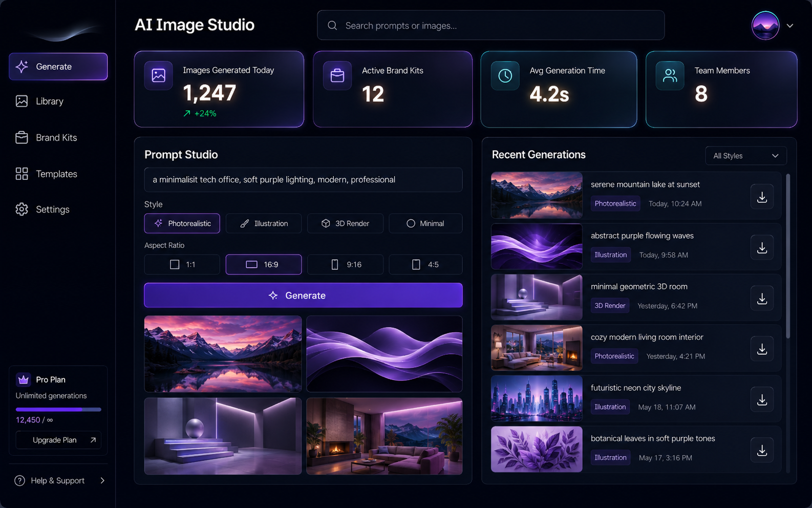Download serene mountain lake at sunset

(762, 197)
